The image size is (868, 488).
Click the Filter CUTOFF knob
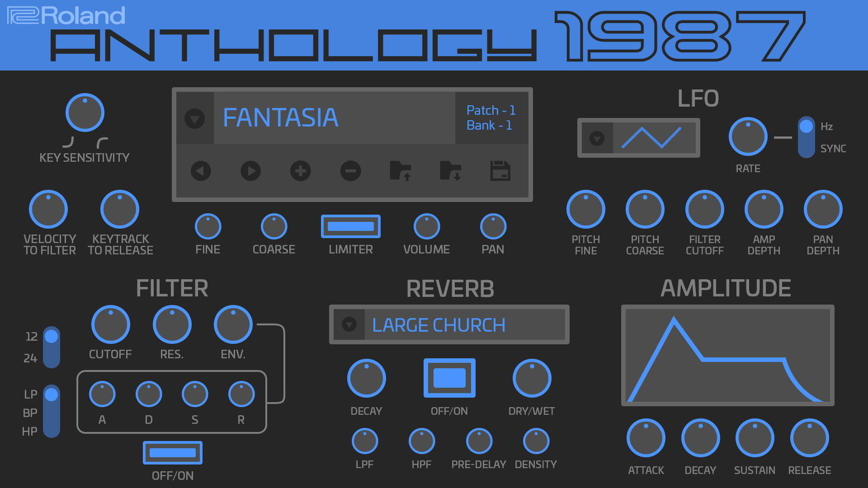[x=110, y=324]
